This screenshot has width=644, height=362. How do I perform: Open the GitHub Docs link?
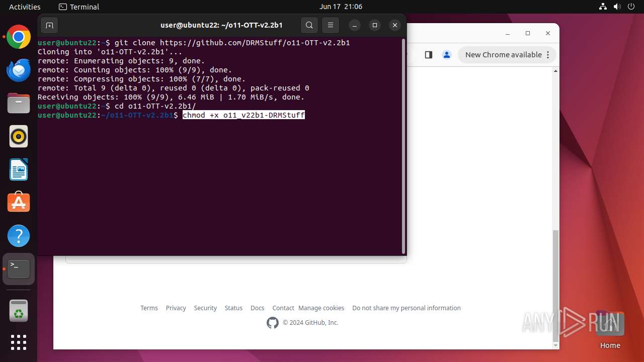(x=257, y=308)
